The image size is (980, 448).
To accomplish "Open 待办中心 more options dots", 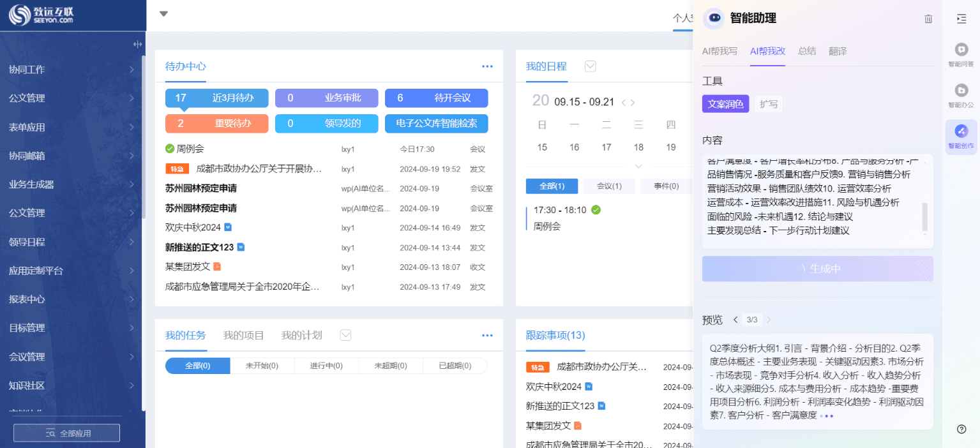I will click(487, 66).
